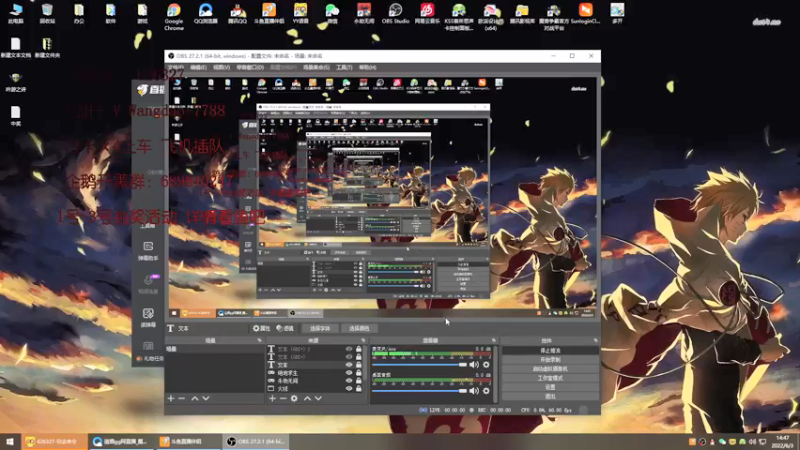Remove the selected source with the minus icon
Image resolution: width=800 pixels, height=450 pixels.
pos(283,398)
